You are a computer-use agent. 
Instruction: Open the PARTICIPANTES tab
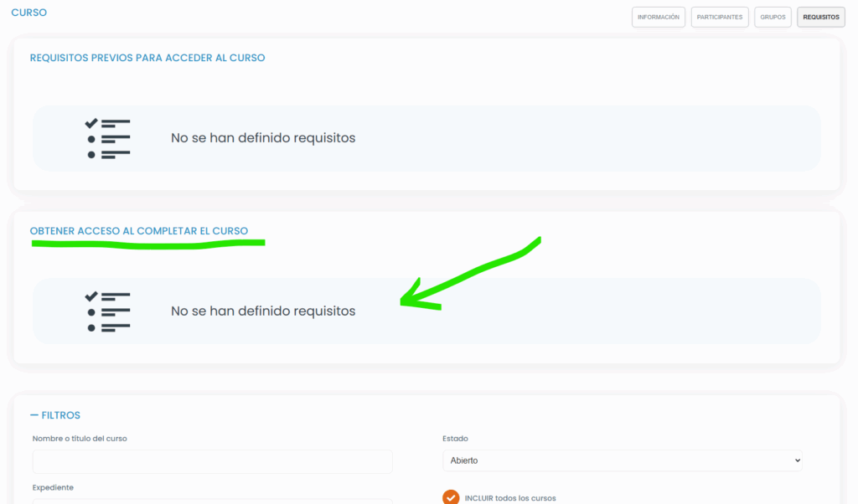coord(720,17)
